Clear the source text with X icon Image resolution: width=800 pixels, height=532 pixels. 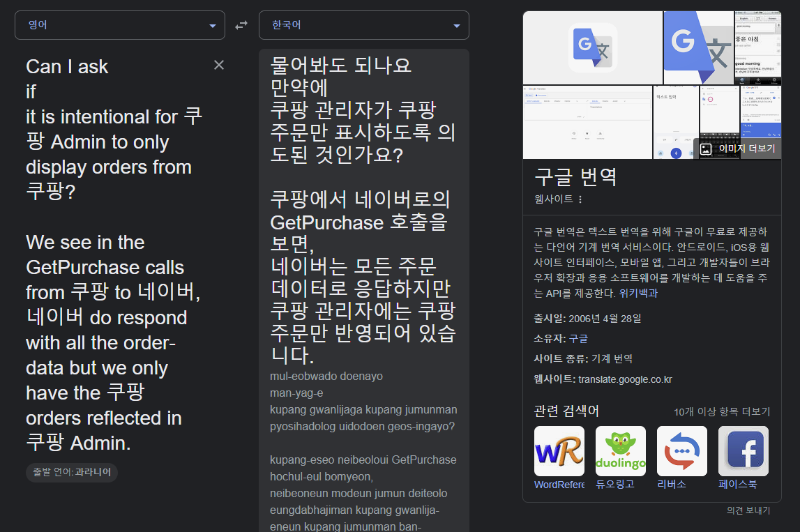tap(219, 65)
